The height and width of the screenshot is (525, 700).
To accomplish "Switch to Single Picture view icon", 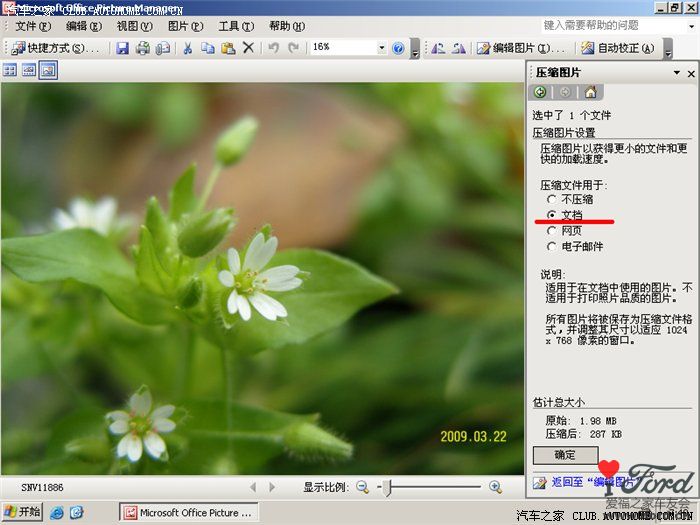I will (48, 70).
